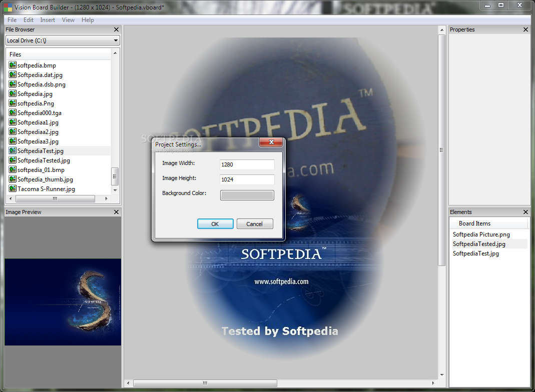
Task: Click the SoftpediaTested.jpg file icon in browser
Action: [x=13, y=160]
